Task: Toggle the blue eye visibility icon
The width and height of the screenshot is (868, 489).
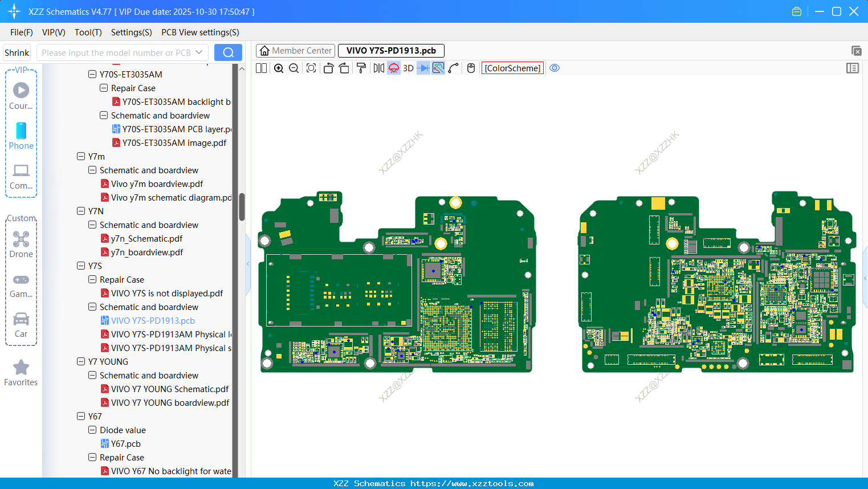Action: (555, 68)
